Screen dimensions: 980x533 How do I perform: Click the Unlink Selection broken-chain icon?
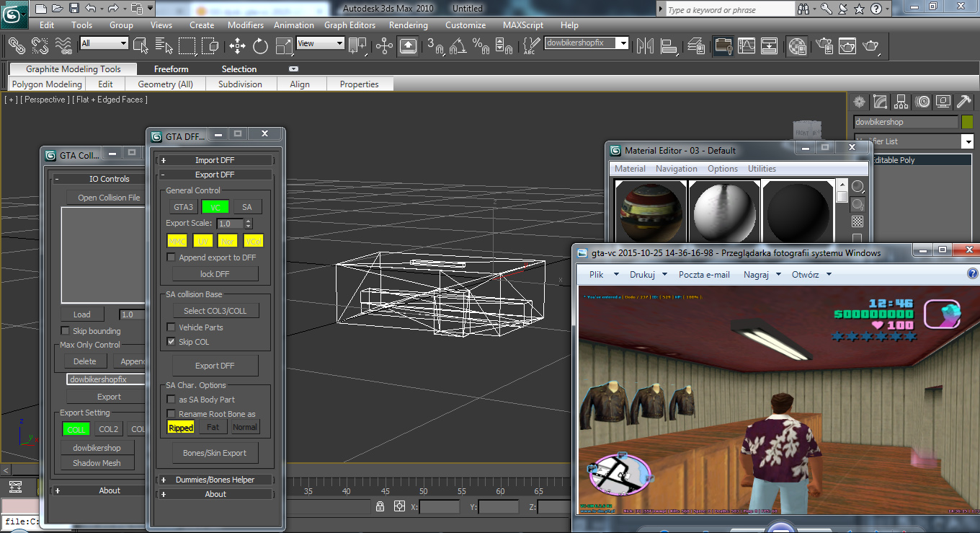click(40, 46)
